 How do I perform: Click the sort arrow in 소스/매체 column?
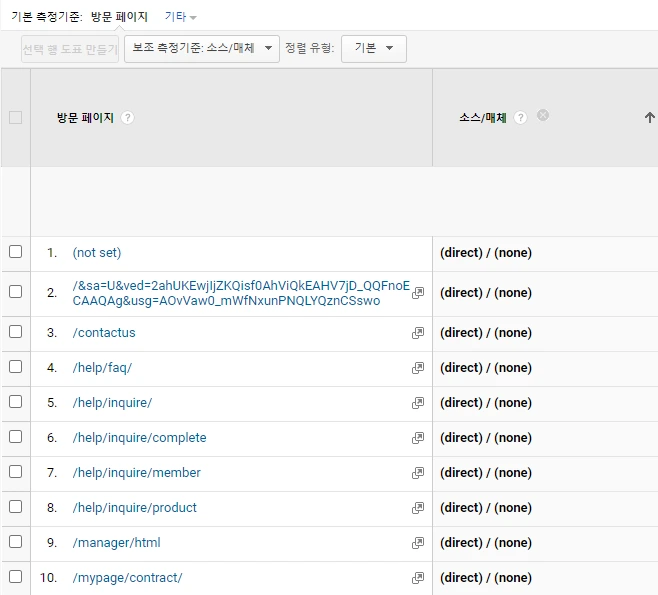tap(650, 117)
